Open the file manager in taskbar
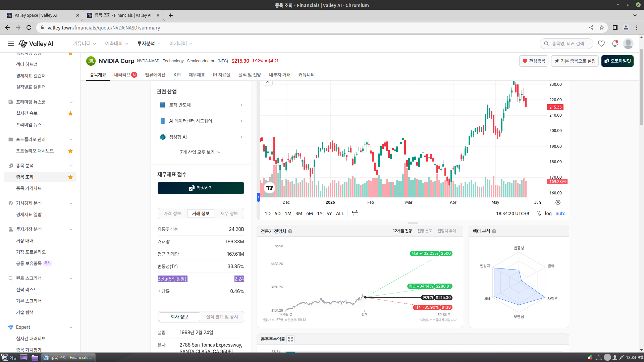The height and width of the screenshot is (362, 644). [35, 358]
